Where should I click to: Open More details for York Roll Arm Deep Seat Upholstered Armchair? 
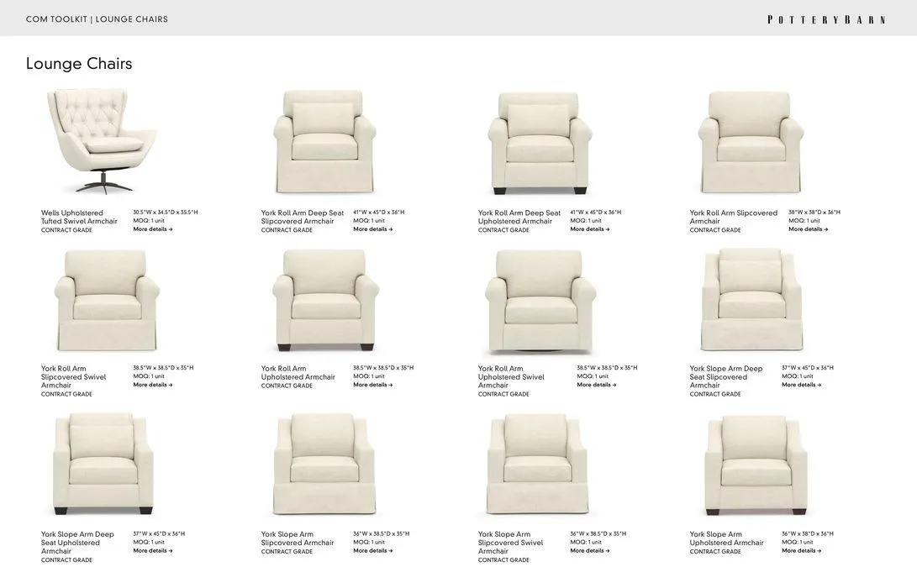(589, 229)
